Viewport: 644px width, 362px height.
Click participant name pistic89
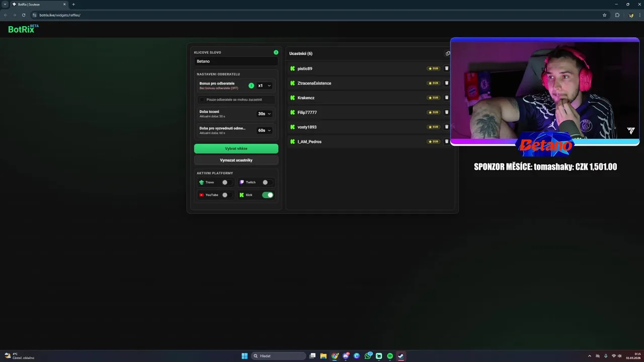point(305,68)
